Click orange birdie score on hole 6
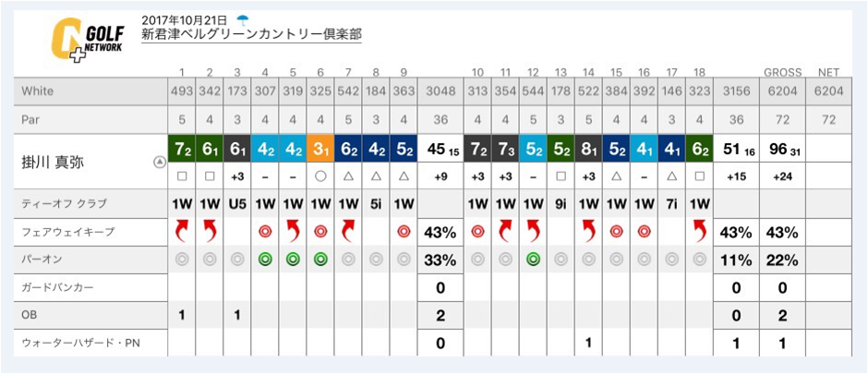The width and height of the screenshot is (868, 374). tap(320, 148)
